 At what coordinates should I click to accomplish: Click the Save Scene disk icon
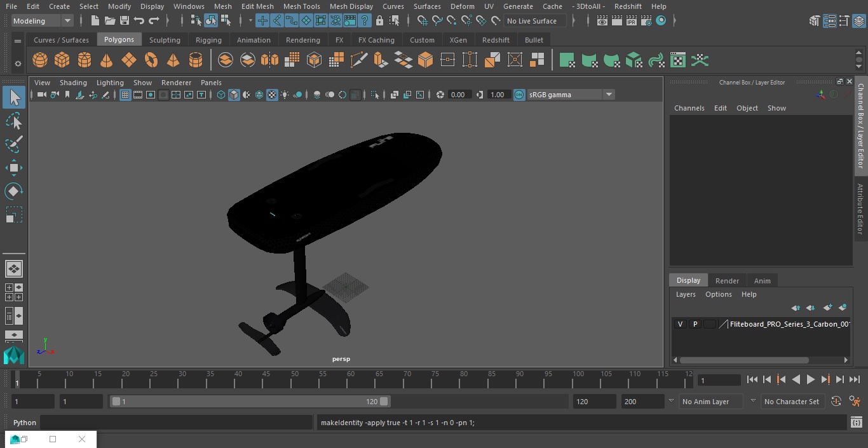click(x=125, y=21)
